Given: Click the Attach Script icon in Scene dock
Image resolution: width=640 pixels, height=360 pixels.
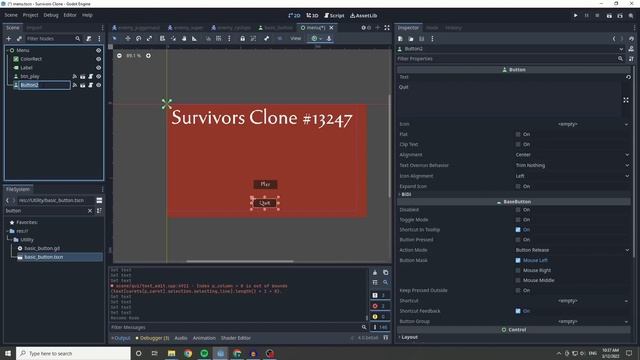Looking at the screenshot, I should 89,38.
